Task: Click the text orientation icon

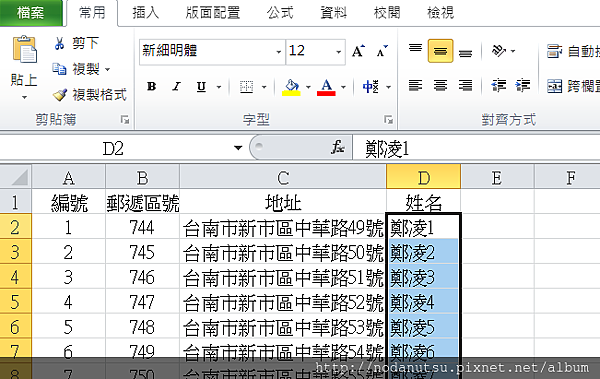Action: click(499, 51)
